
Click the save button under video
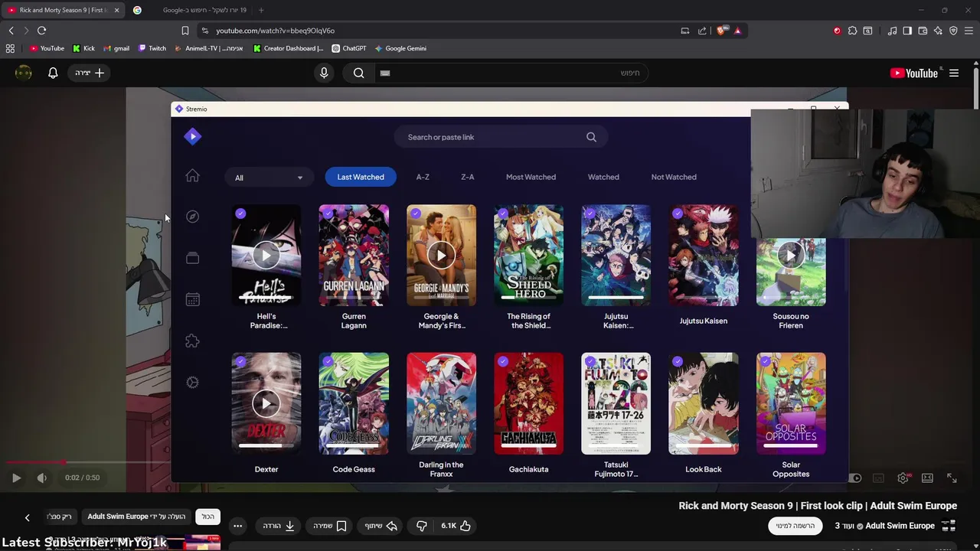pos(330,526)
